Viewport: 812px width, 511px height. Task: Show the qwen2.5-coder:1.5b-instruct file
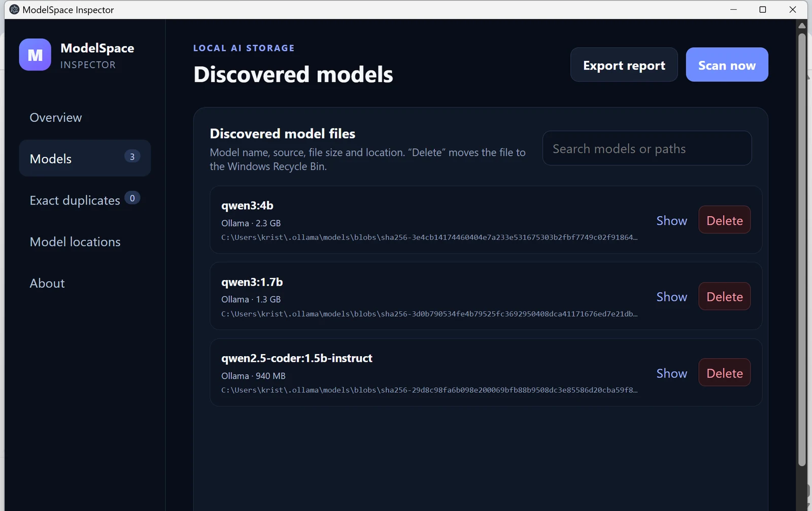671,373
